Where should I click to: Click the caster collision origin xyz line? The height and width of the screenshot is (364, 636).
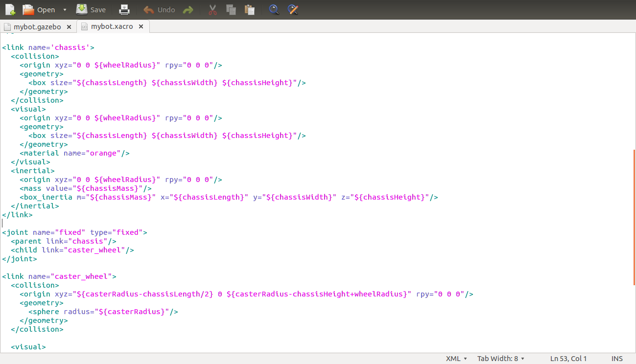[246, 294]
